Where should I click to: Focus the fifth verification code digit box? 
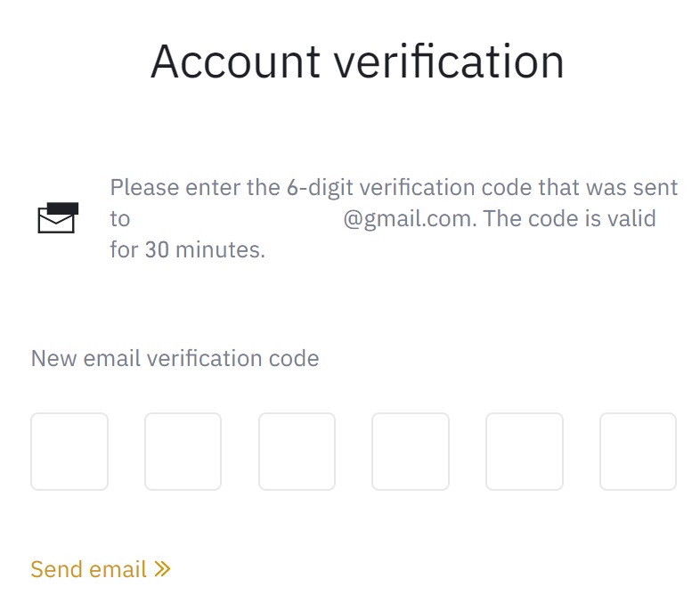click(524, 452)
